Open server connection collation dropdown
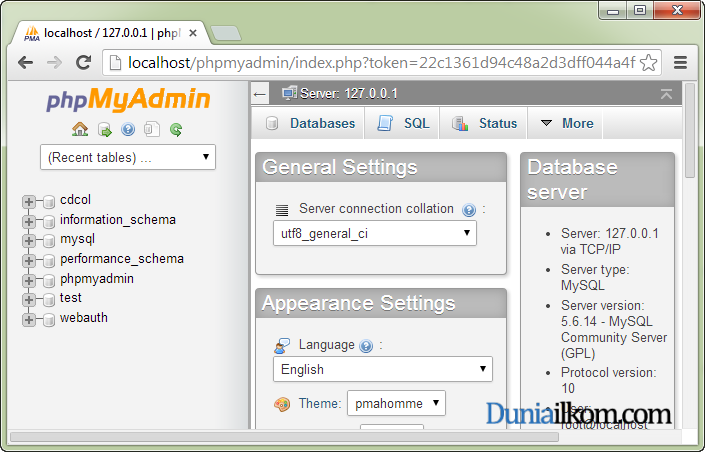The height and width of the screenshot is (452, 705). 375,233
